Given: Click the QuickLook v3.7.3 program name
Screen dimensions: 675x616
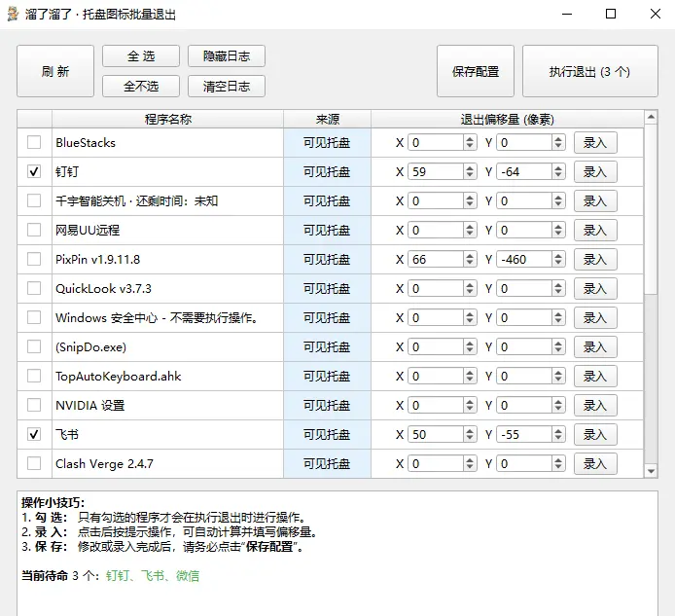Looking at the screenshot, I should pyautogui.click(x=103, y=289).
